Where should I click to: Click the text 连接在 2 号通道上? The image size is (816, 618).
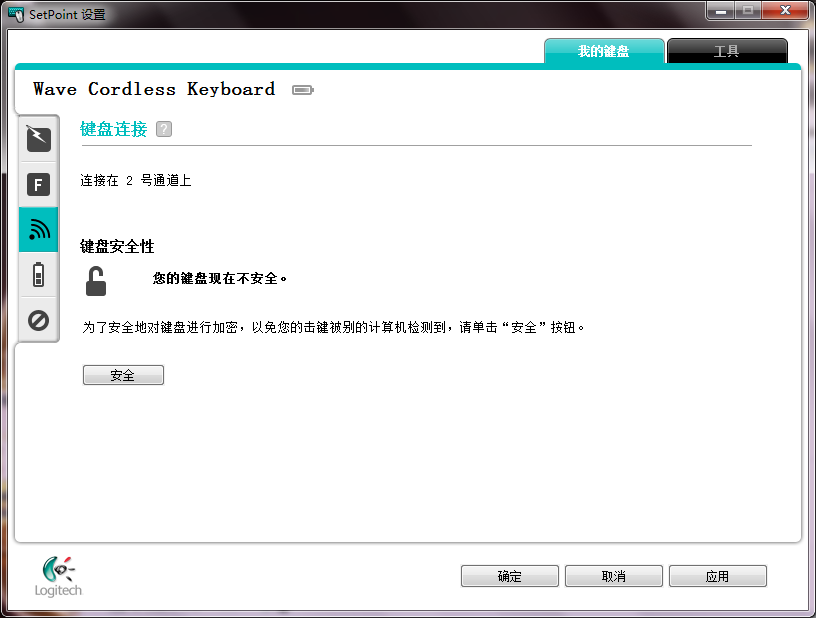[x=136, y=181]
